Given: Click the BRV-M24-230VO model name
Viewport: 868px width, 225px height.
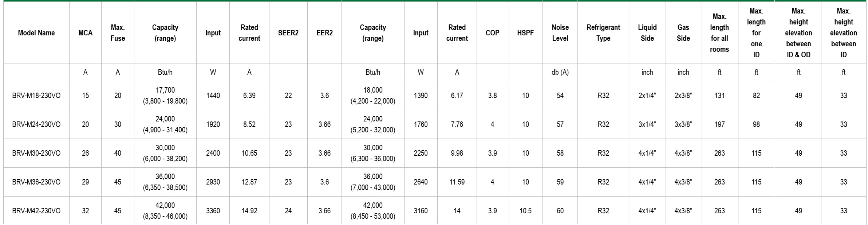Looking at the screenshot, I should click(36, 124).
